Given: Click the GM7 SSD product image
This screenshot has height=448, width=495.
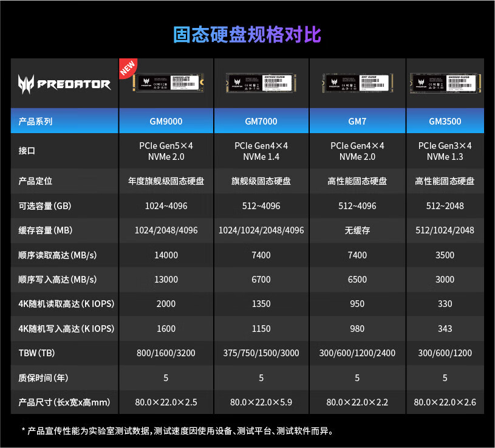Looking at the screenshot, I should click(357, 82).
